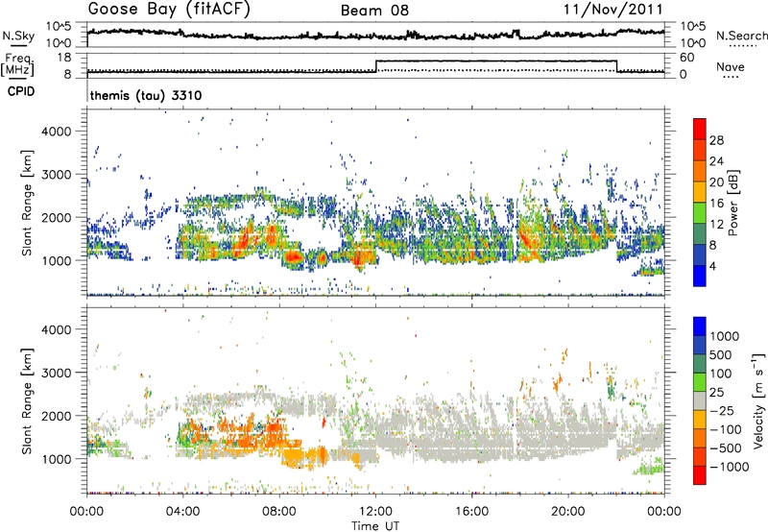Select the Power [dB] colorbar title
768x532 pixels.
[732, 203]
